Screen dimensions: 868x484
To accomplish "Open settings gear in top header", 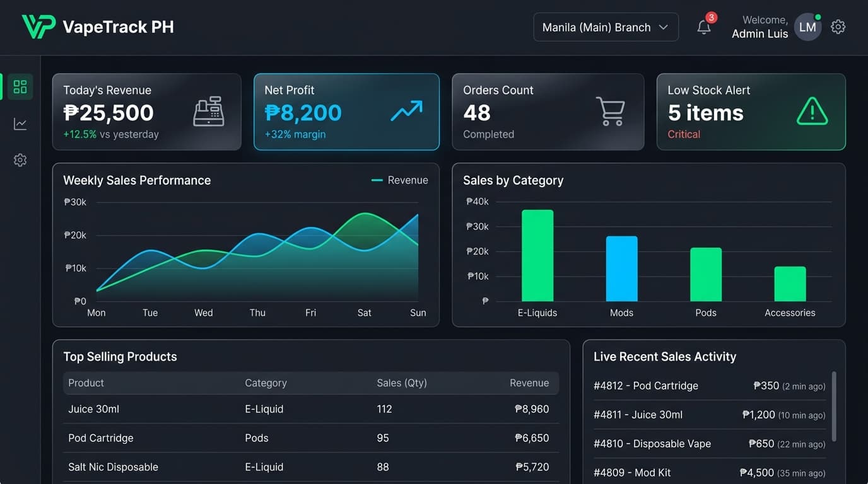I will click(x=838, y=27).
